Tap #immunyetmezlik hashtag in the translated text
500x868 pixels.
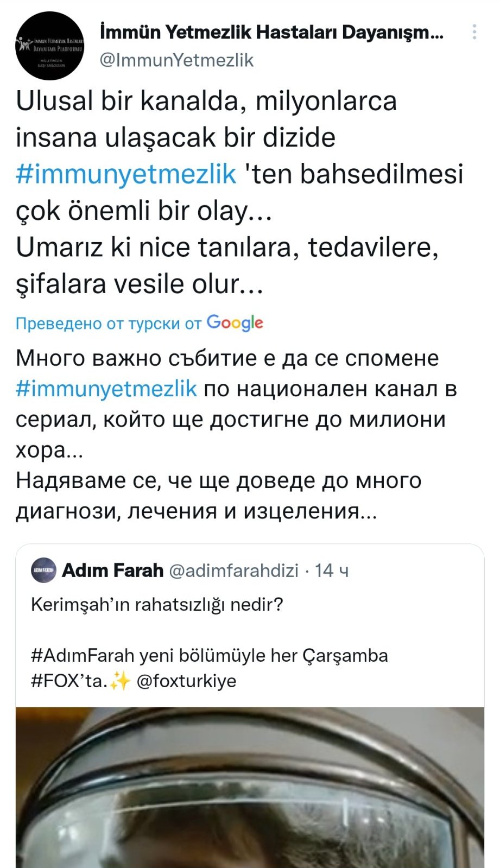pyautogui.click(x=106, y=389)
